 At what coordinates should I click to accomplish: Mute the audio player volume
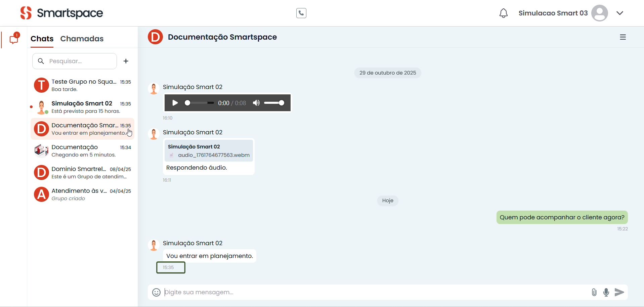(256, 103)
